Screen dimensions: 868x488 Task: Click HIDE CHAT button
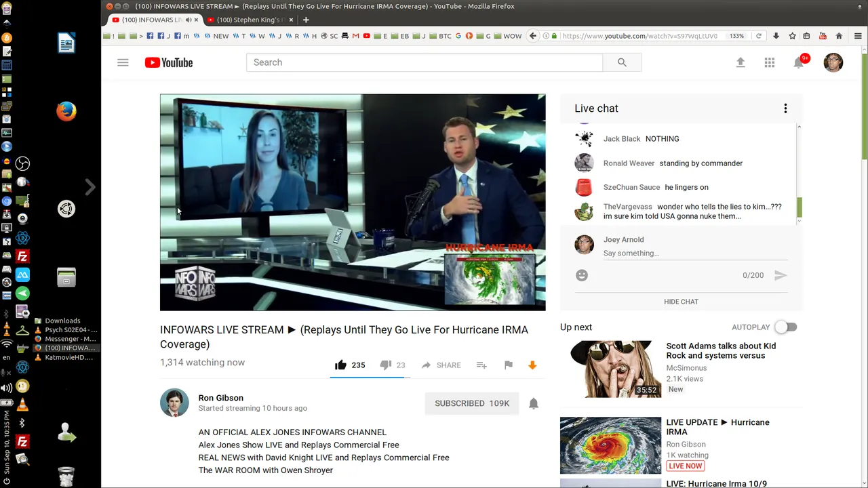coord(681,302)
